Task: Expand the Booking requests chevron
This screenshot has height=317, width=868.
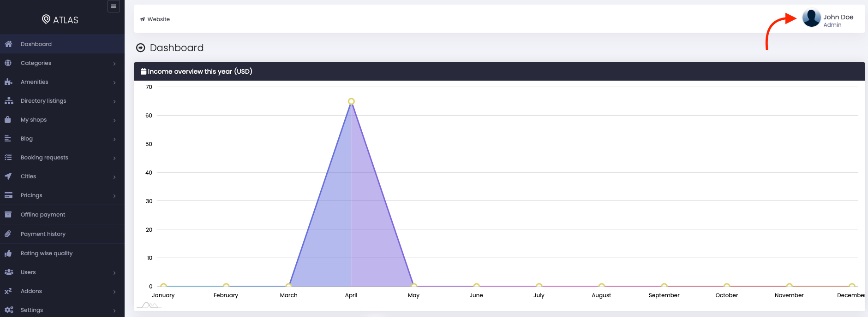Action: (114, 158)
